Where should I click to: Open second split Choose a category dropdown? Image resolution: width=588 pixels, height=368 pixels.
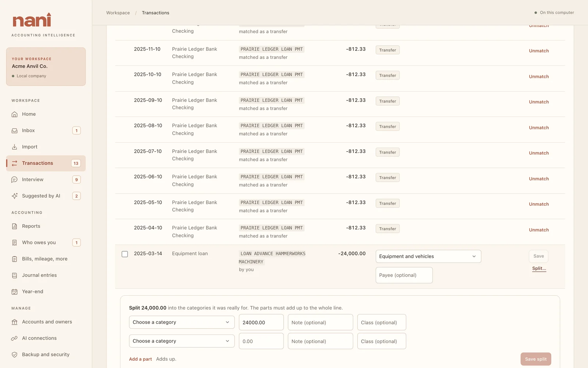pyautogui.click(x=182, y=341)
